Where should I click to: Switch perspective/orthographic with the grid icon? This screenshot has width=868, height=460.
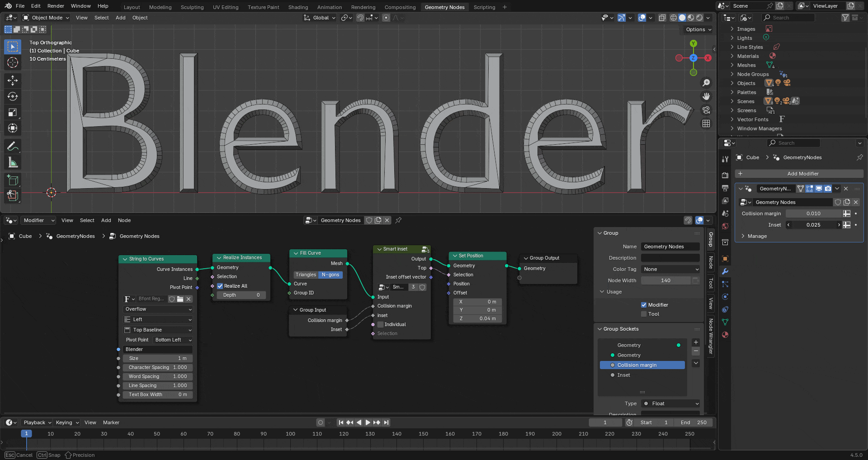[706, 123]
